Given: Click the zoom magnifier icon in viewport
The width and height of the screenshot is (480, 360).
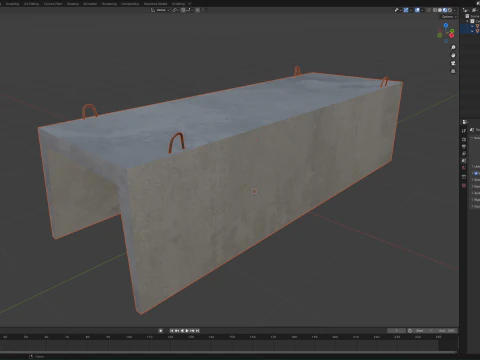Looking at the screenshot, I should 453,47.
